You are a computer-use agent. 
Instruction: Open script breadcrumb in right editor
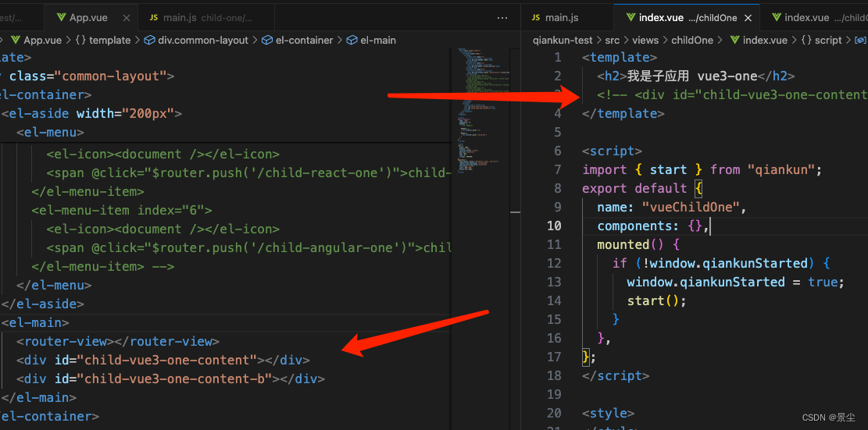point(829,41)
